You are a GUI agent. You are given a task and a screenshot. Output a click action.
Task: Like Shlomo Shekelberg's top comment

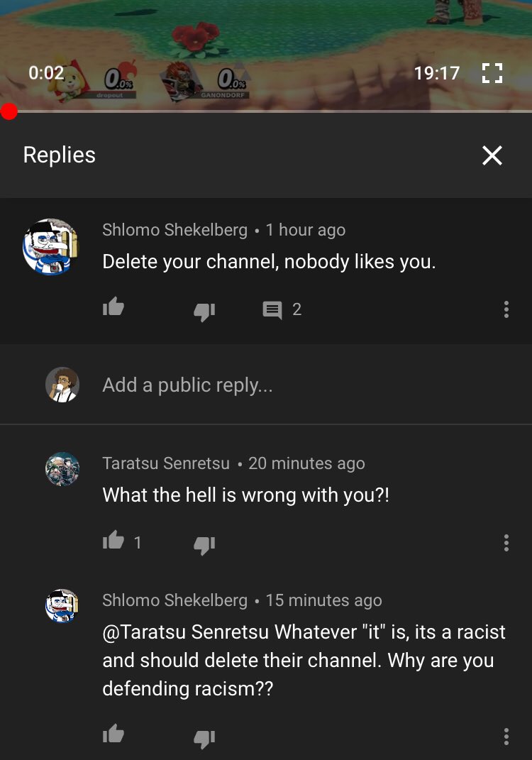coord(113,307)
